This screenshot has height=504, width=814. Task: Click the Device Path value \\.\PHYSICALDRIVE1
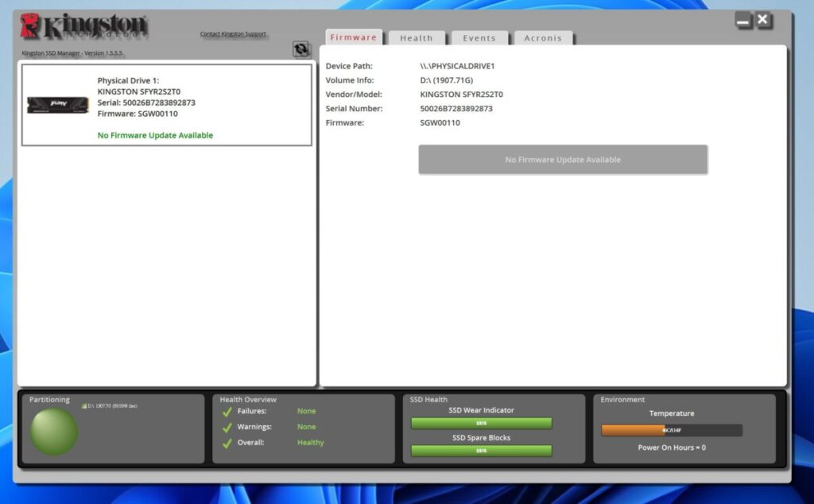coord(457,66)
